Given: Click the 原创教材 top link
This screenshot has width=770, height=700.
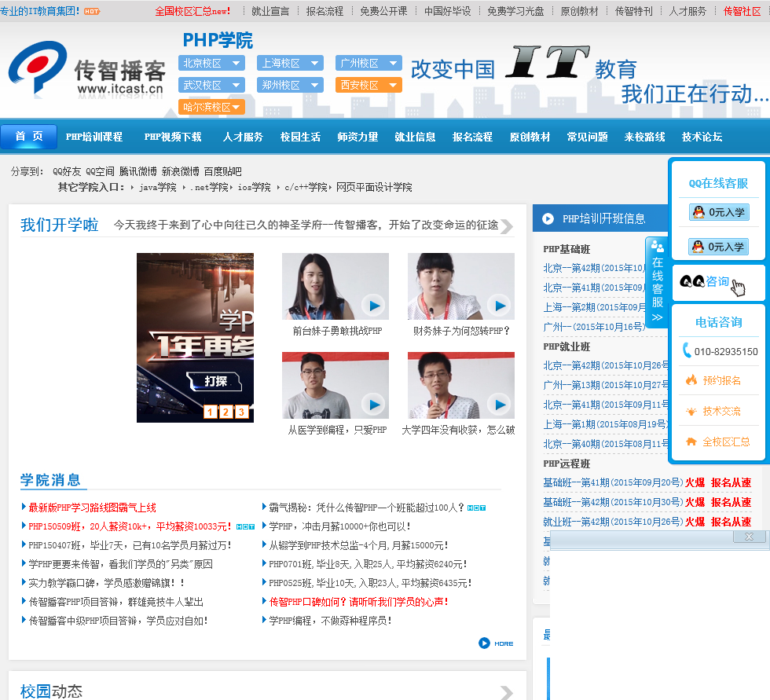Looking at the screenshot, I should tap(580, 11).
